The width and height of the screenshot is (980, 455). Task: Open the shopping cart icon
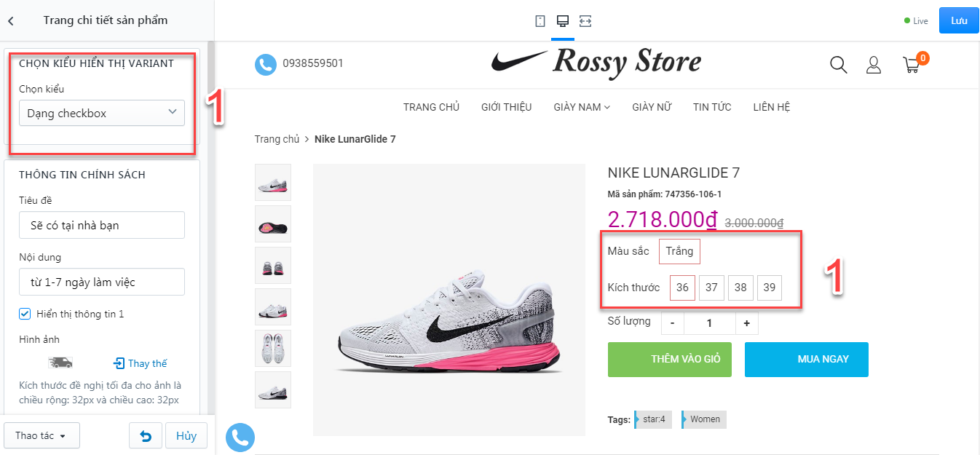912,65
